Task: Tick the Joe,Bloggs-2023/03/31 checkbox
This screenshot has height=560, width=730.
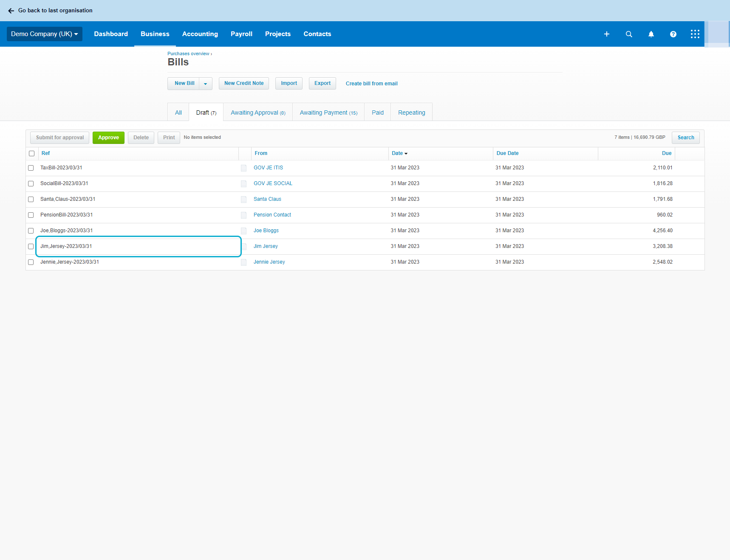Action: coord(31,231)
